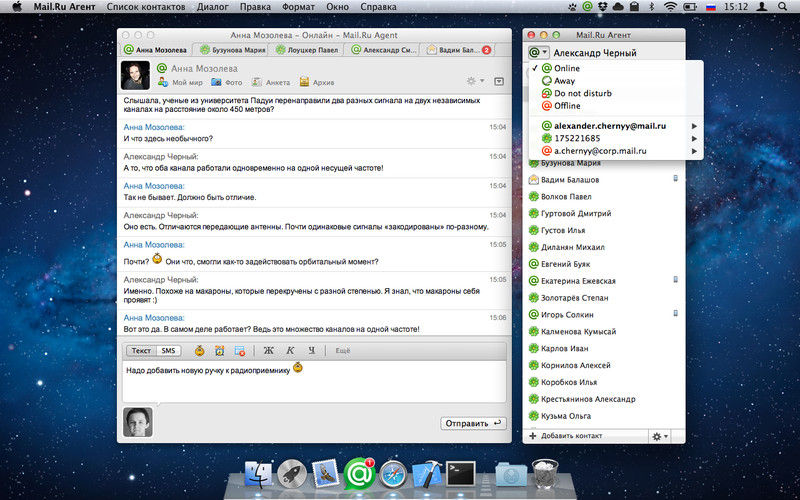Set status to Away
800x500 pixels.
[566, 81]
